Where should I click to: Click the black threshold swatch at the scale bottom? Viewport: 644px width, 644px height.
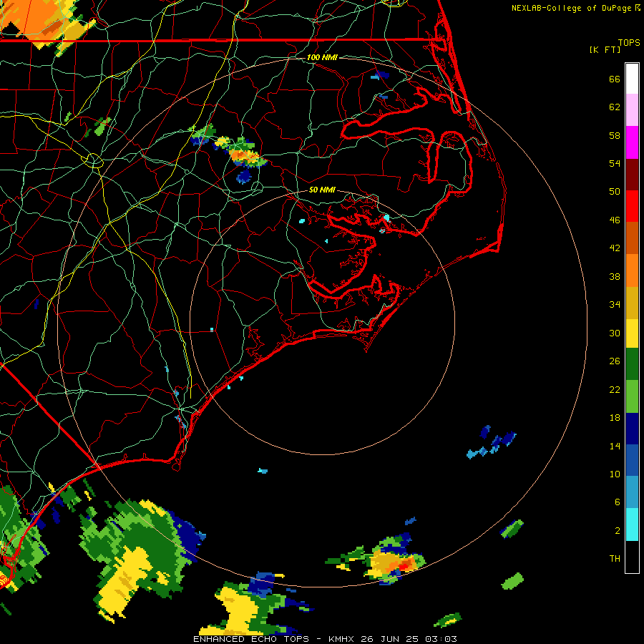(632, 557)
